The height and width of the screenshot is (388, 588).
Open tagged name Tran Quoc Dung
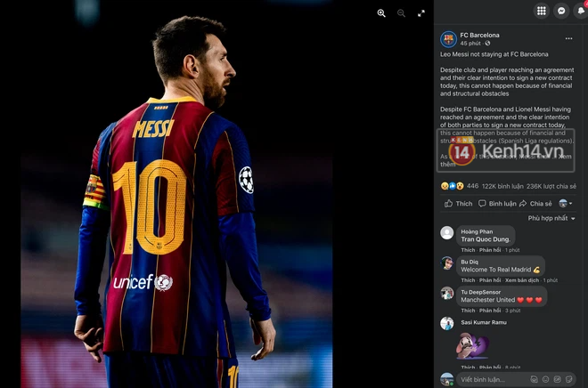click(x=486, y=239)
